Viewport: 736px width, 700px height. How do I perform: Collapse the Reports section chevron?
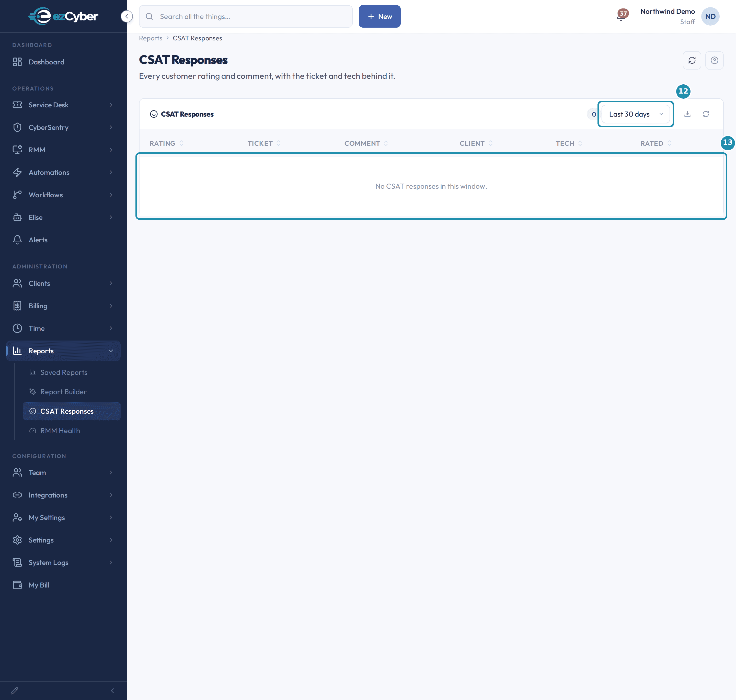[111, 351]
